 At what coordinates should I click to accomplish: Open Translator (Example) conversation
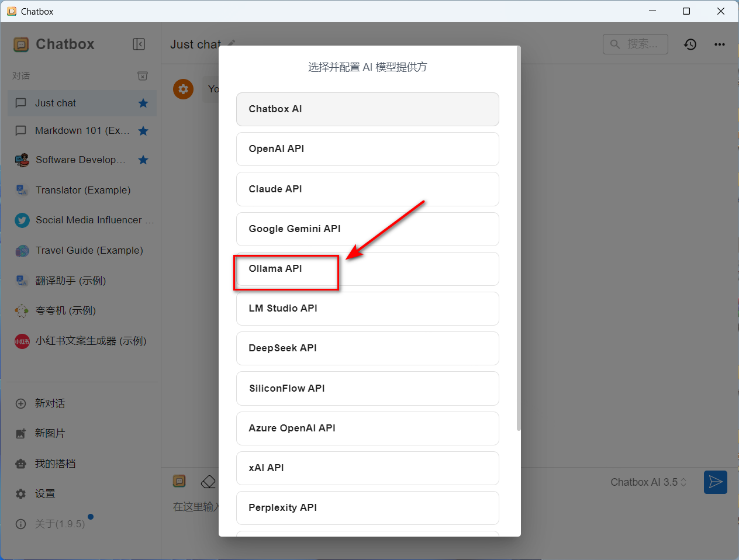(x=82, y=190)
